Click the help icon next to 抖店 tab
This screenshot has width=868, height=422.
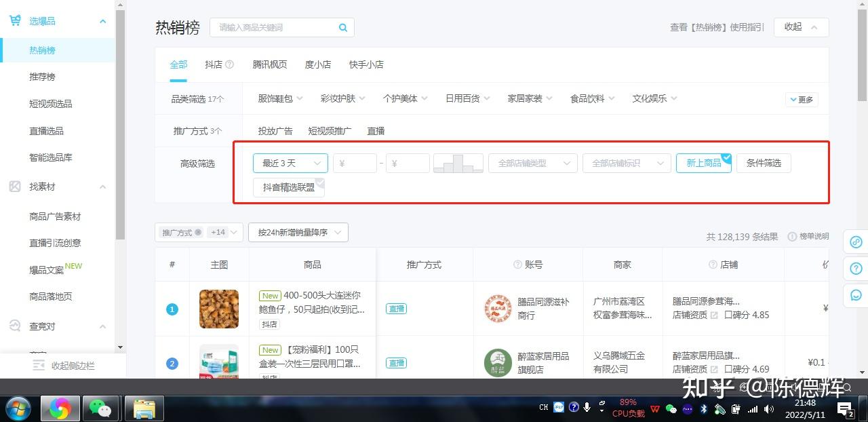229,64
